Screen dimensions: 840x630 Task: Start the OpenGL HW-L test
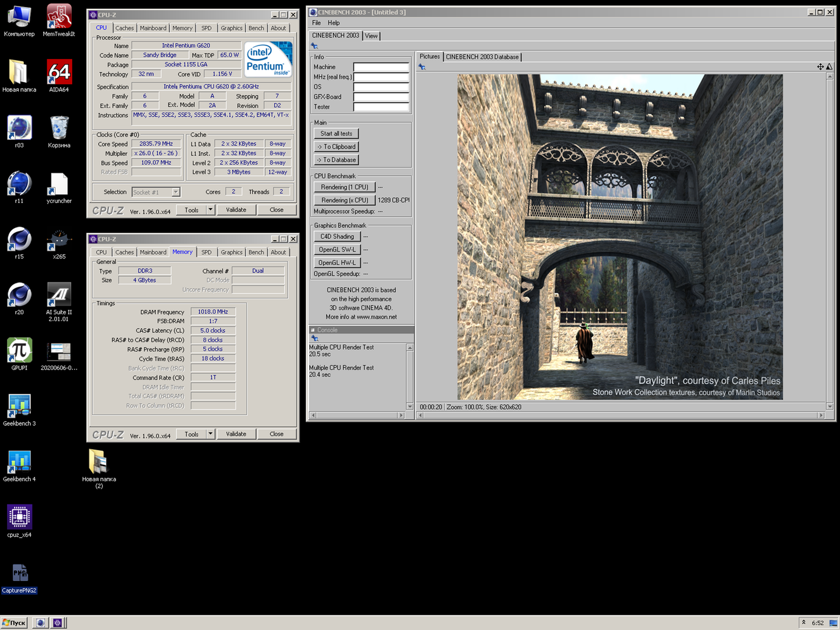(x=337, y=263)
